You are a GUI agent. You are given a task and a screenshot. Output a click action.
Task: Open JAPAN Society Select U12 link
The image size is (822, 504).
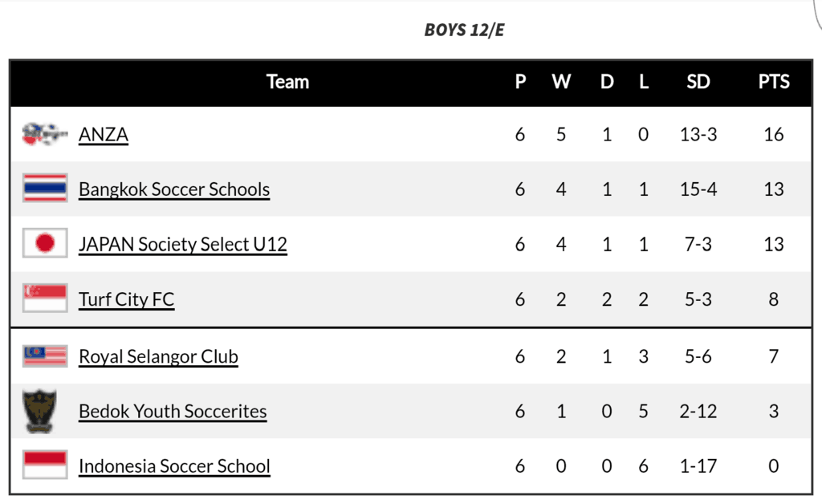coord(183,244)
